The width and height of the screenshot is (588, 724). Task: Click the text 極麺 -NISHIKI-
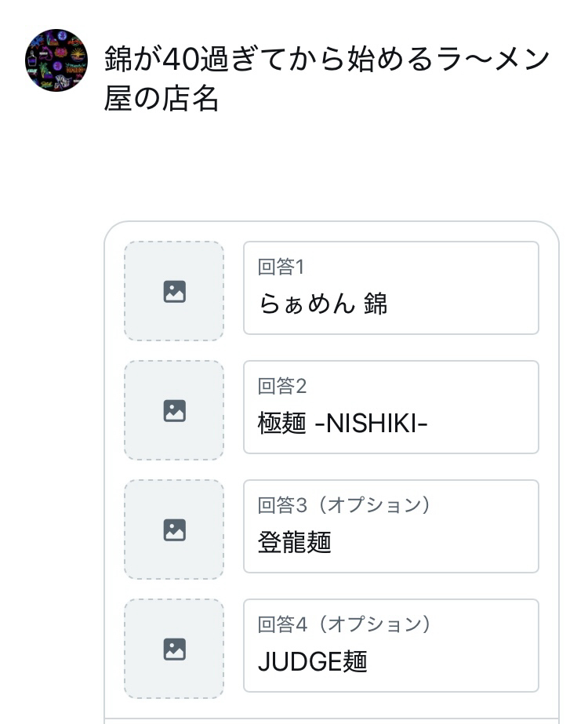click(x=343, y=423)
